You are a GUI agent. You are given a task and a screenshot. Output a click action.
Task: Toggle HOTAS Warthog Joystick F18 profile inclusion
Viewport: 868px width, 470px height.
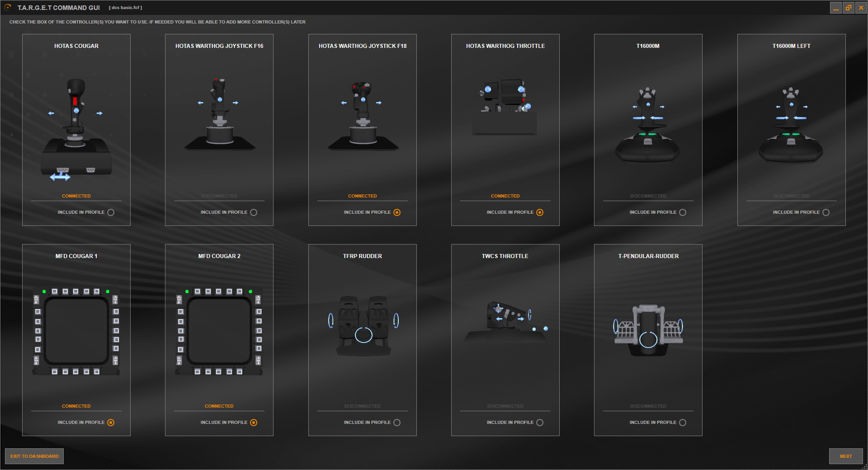(397, 212)
